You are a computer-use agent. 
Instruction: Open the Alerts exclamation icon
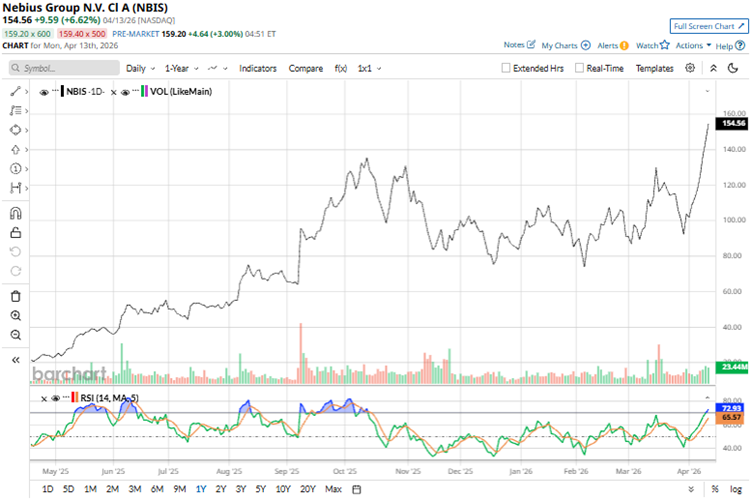tap(624, 46)
